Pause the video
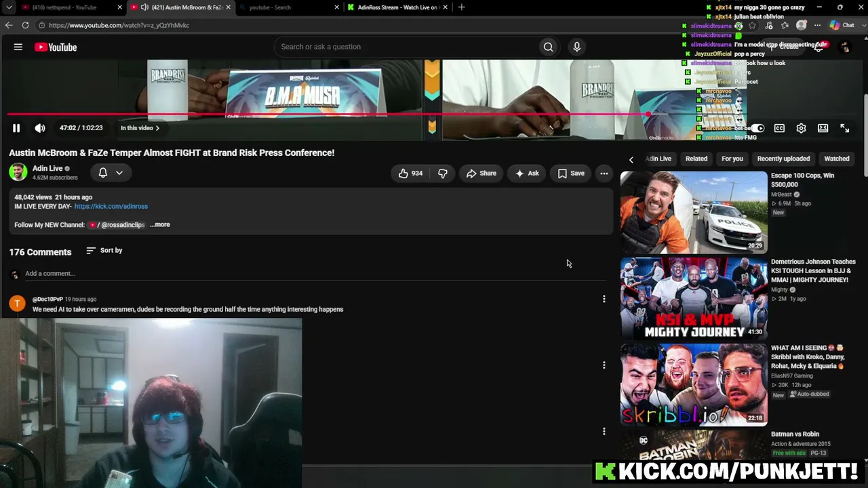This screenshot has width=868, height=488. (16, 128)
